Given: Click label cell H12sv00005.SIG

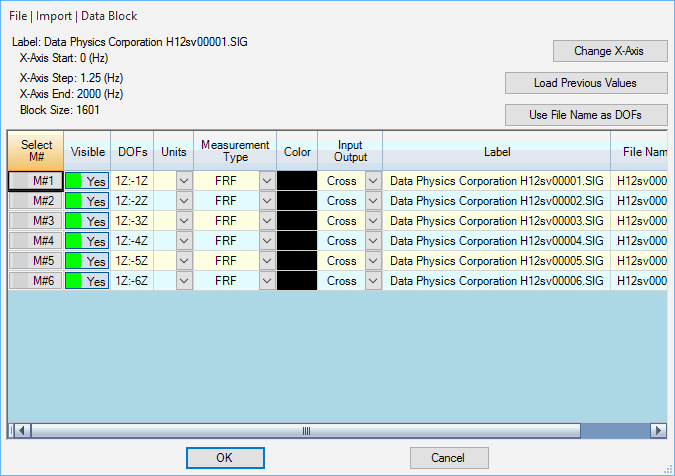Looking at the screenshot, I should (497, 261).
